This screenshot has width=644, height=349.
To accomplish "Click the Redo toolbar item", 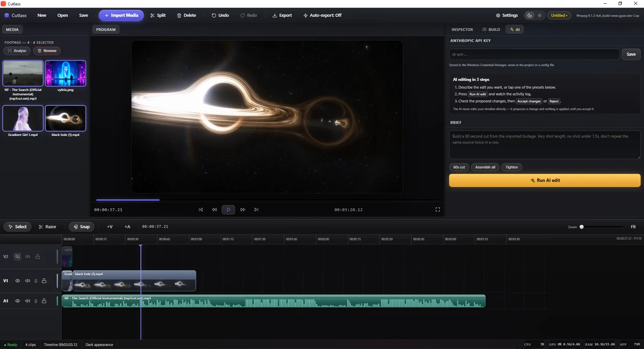I will click(x=248, y=15).
